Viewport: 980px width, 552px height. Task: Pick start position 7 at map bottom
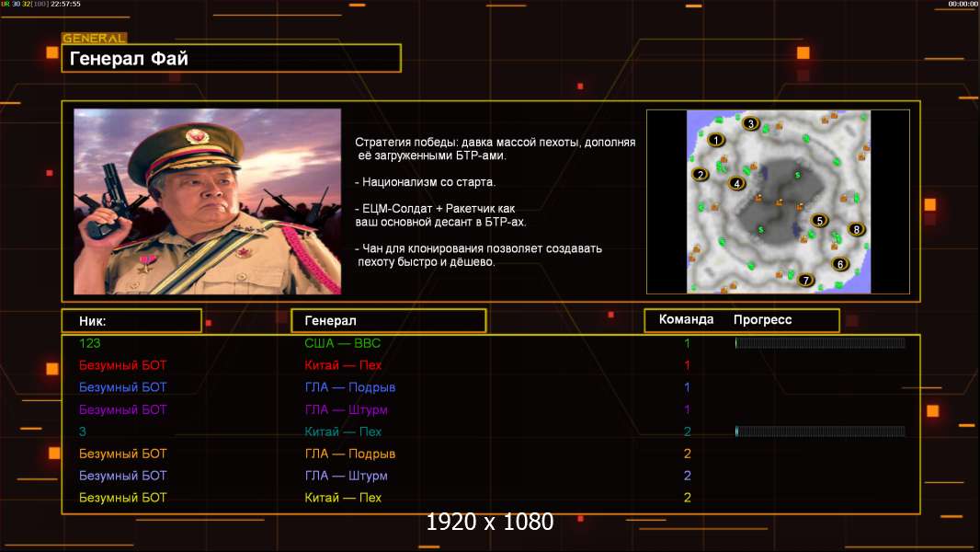[x=806, y=281]
